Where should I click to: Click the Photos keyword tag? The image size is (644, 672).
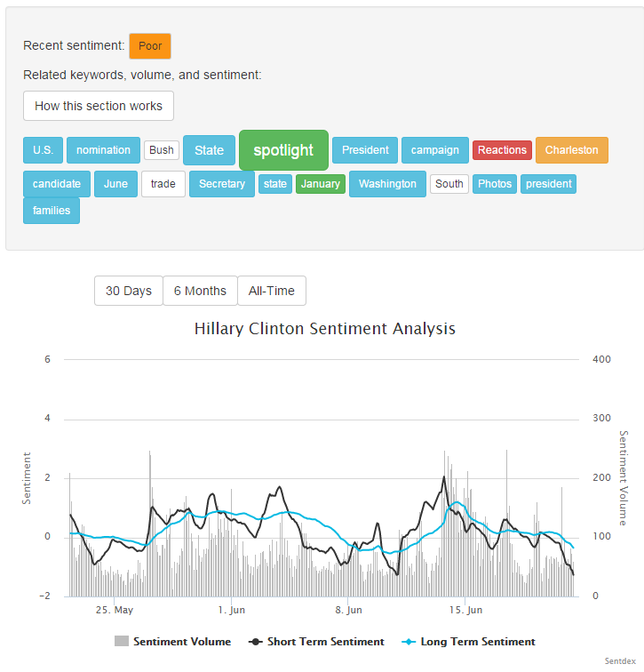click(x=495, y=184)
